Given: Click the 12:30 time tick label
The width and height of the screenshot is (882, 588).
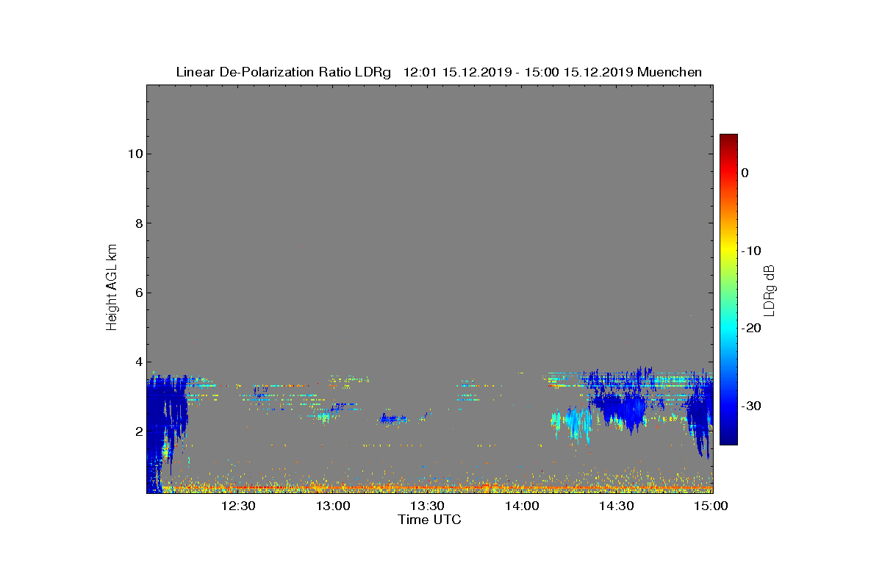Looking at the screenshot, I should [238, 506].
